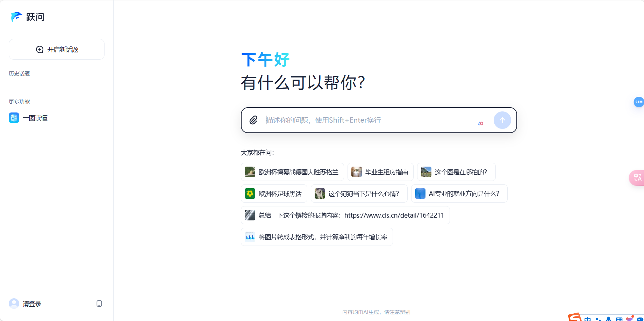Click the 历史话题 section in the sidebar

pos(19,73)
